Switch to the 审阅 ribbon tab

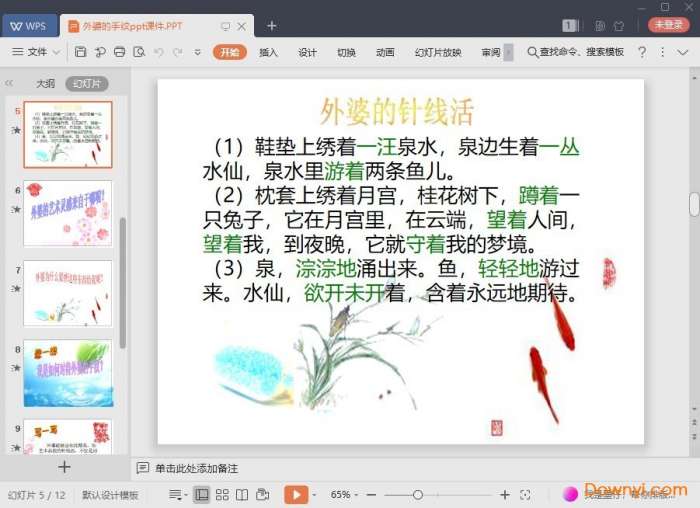click(491, 52)
